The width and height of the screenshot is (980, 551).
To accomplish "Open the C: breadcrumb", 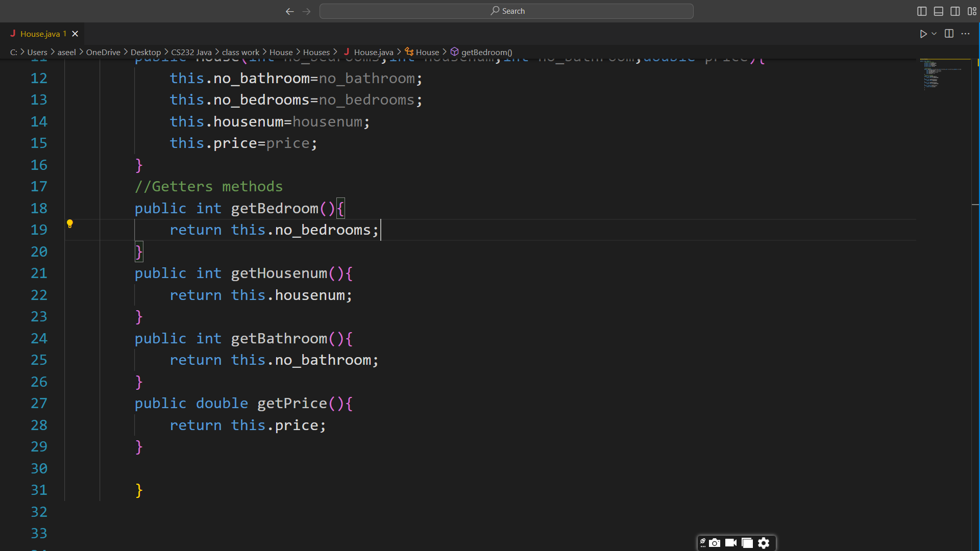I will [14, 52].
